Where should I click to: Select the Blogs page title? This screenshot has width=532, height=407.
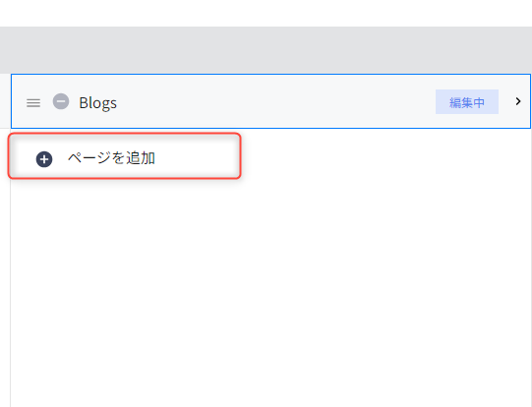click(x=97, y=103)
